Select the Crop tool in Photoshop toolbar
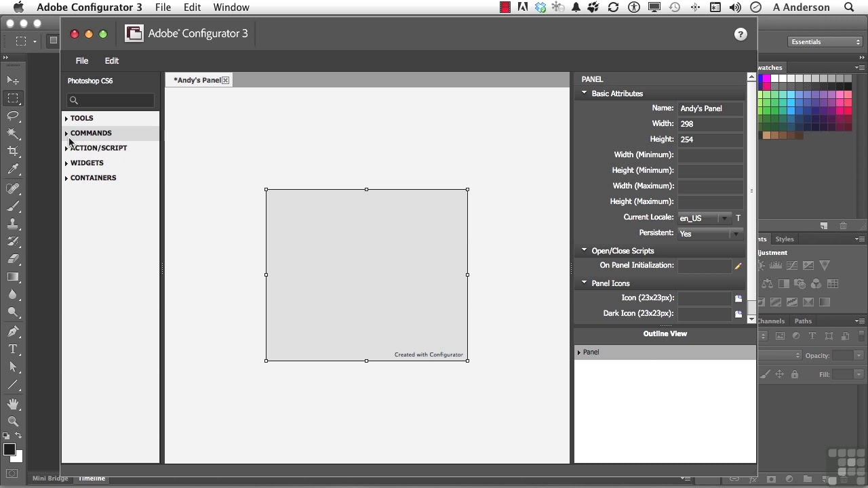Image resolution: width=868 pixels, height=488 pixels. [13, 151]
